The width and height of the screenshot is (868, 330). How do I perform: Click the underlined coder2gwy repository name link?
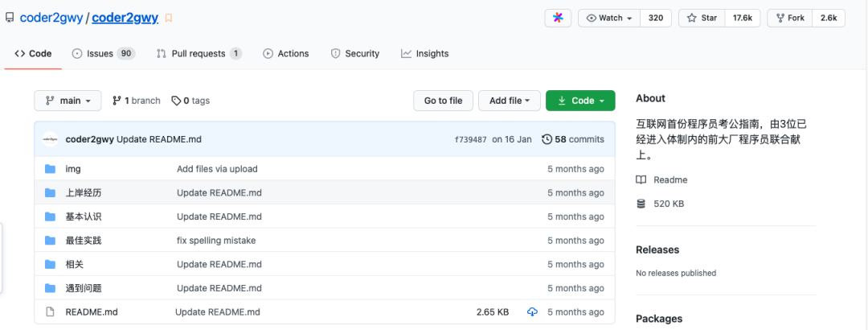tap(125, 18)
